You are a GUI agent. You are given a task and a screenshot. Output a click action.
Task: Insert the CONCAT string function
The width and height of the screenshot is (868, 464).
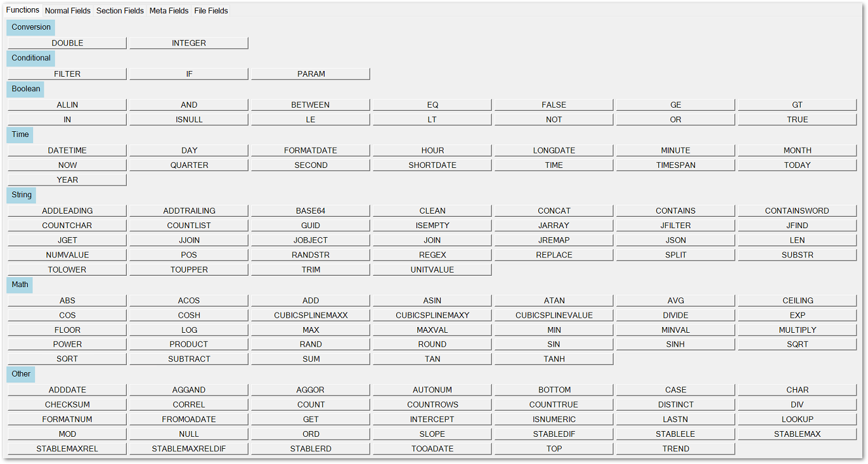point(554,211)
